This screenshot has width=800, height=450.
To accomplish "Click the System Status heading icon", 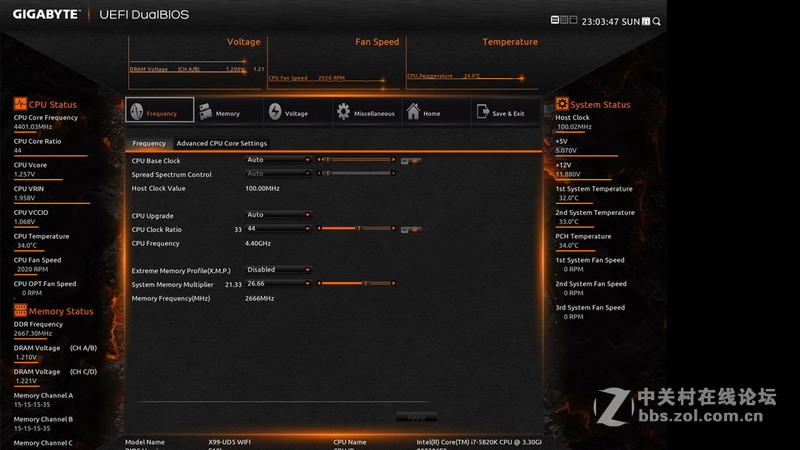I will click(x=562, y=104).
